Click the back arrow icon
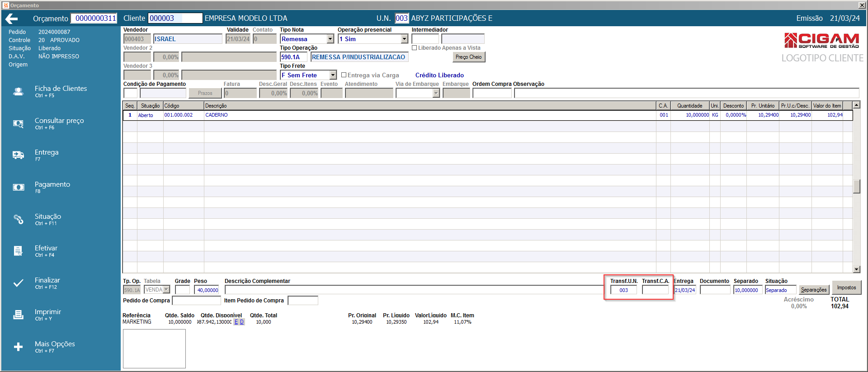This screenshot has height=372, width=868. [x=11, y=19]
